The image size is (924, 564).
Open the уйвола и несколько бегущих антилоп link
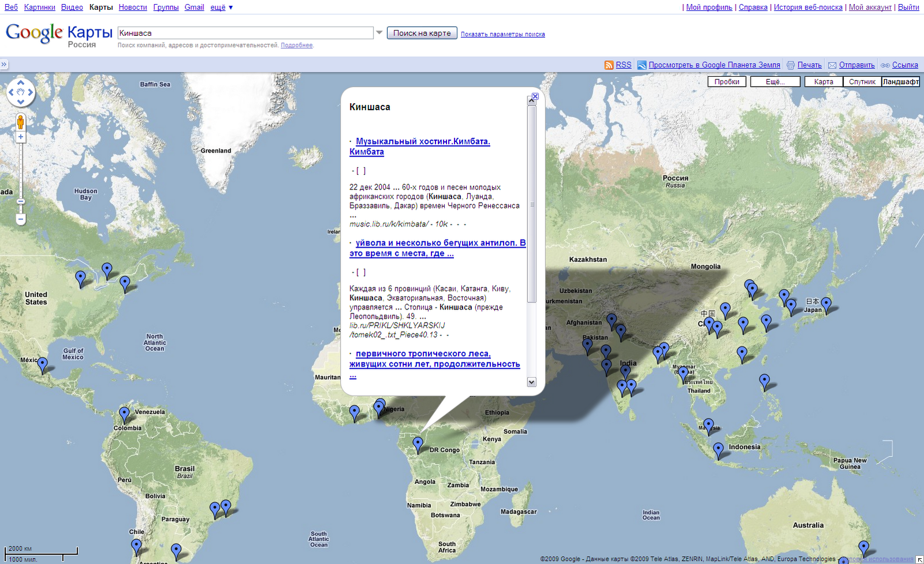(438, 248)
